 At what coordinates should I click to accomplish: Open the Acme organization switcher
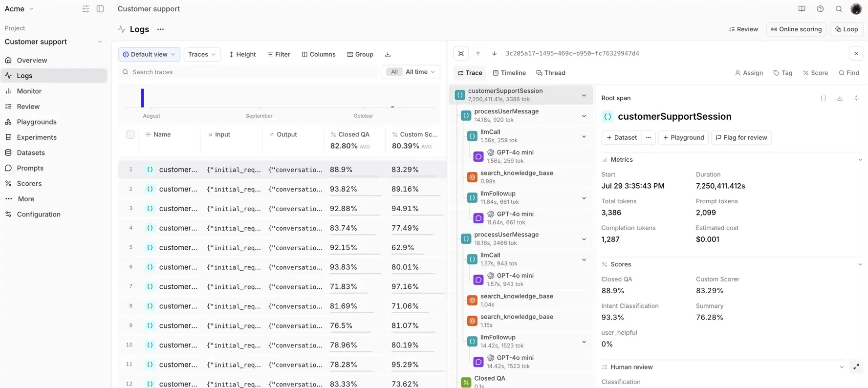pos(20,9)
